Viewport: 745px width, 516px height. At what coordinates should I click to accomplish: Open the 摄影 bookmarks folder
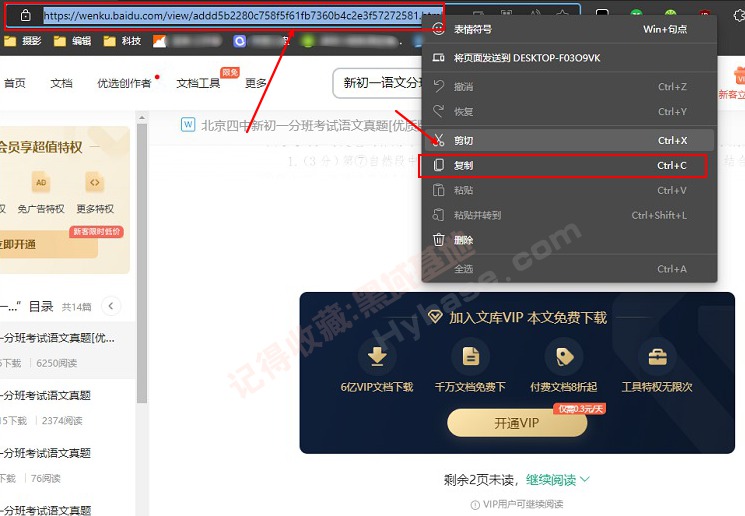tap(23, 41)
